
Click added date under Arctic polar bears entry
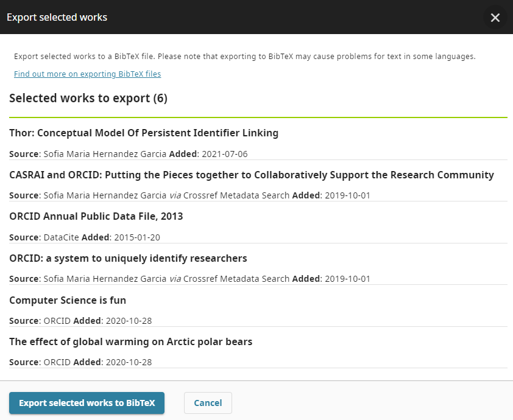point(129,362)
